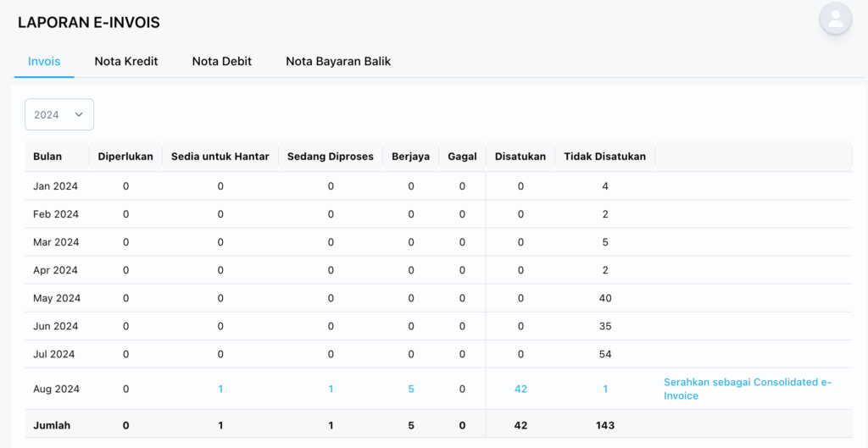Screen dimensions: 868x448
Task: Click the Sedia untuk Hantar column header
Action: 220,157
